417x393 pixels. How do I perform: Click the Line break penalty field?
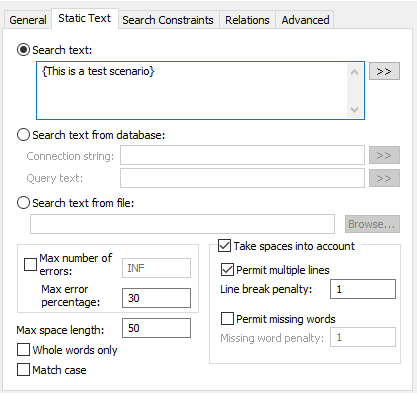click(363, 289)
